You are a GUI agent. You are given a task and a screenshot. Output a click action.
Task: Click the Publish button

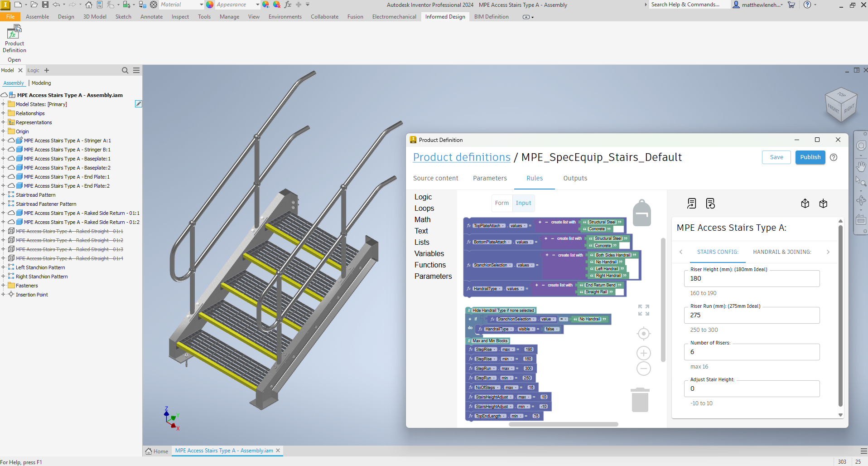[x=810, y=157]
